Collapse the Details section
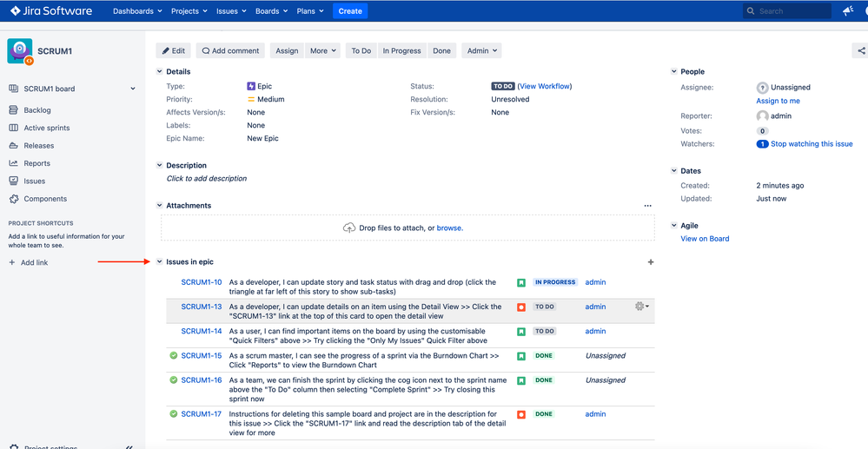The image size is (868, 449). pyautogui.click(x=159, y=71)
